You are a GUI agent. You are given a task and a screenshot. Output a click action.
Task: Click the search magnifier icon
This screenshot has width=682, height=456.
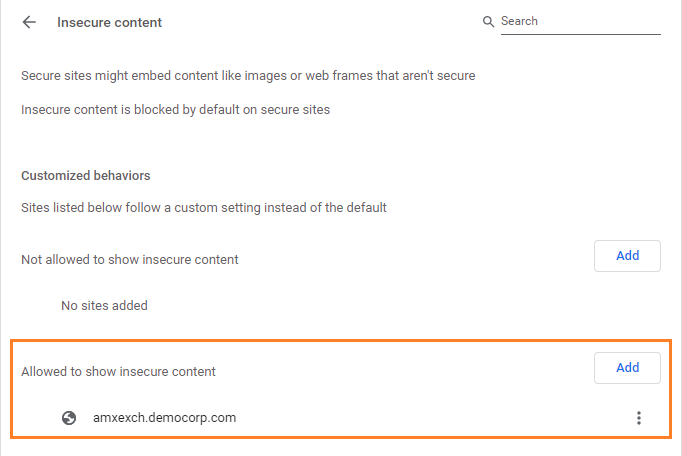(488, 22)
